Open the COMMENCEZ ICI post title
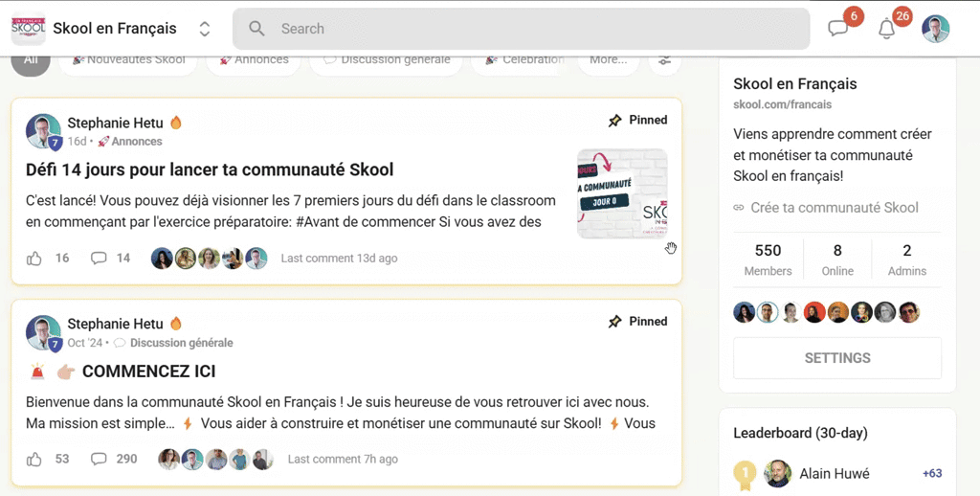 [148, 372]
